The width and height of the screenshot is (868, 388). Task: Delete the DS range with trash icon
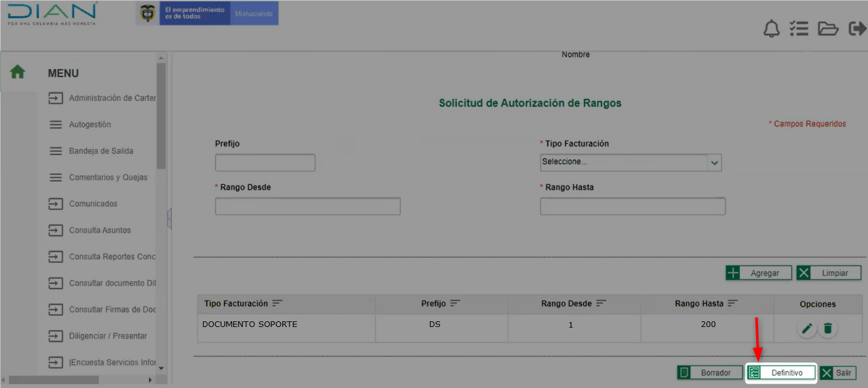point(828,328)
